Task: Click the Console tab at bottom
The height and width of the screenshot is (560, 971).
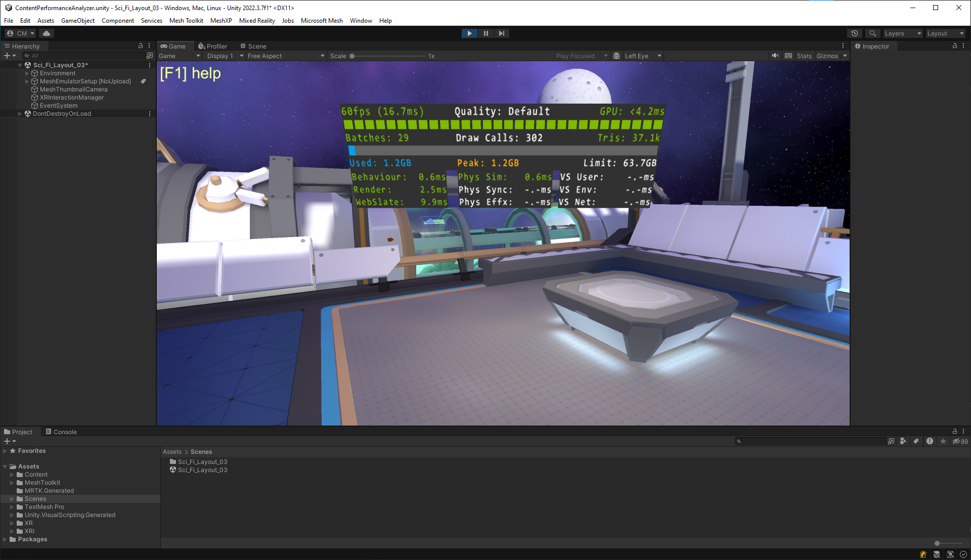Action: coord(65,431)
